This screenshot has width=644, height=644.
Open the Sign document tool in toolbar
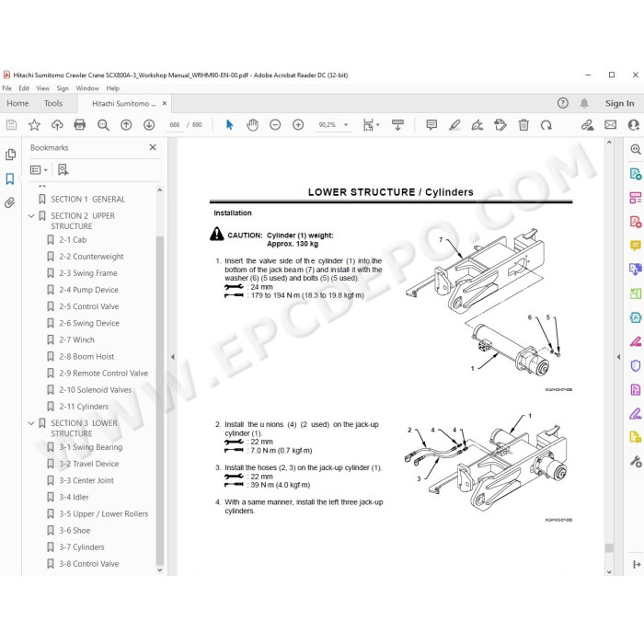click(477, 124)
